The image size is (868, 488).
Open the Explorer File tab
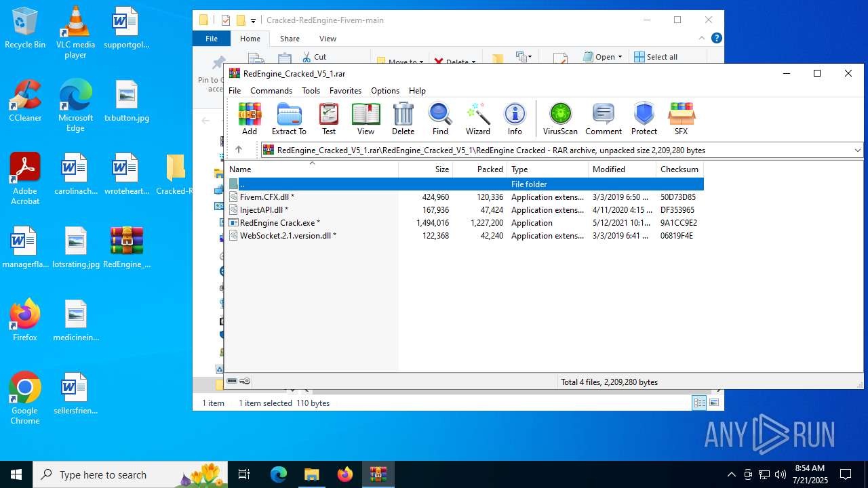pos(212,39)
